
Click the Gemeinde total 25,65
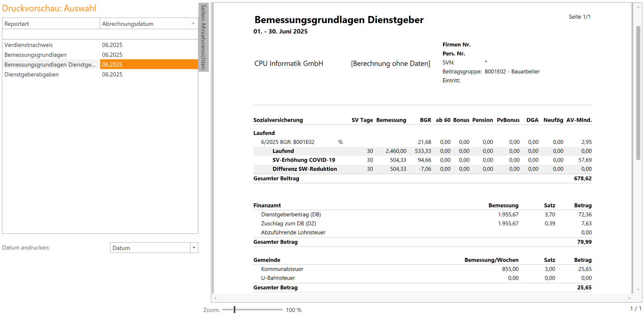(584, 287)
